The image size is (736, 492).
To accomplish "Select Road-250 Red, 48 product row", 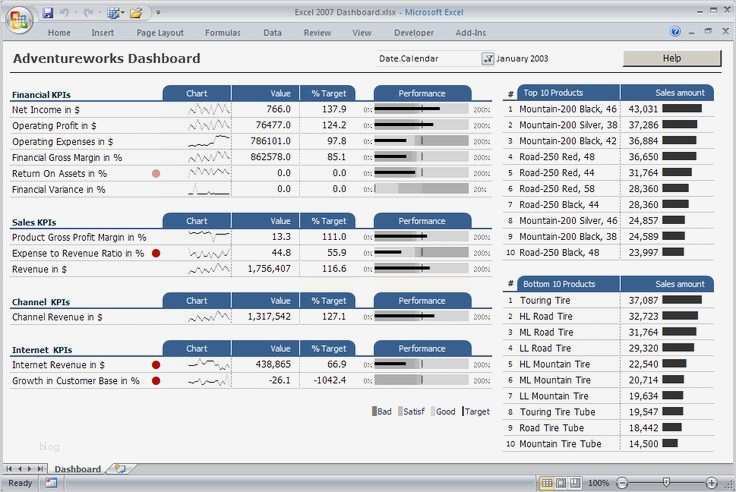I will tap(557, 157).
